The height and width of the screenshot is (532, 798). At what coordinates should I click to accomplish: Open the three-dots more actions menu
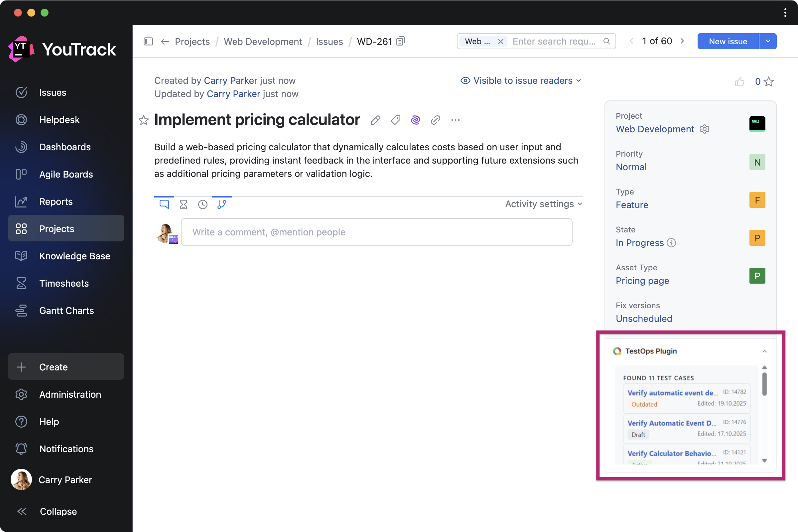pos(455,120)
